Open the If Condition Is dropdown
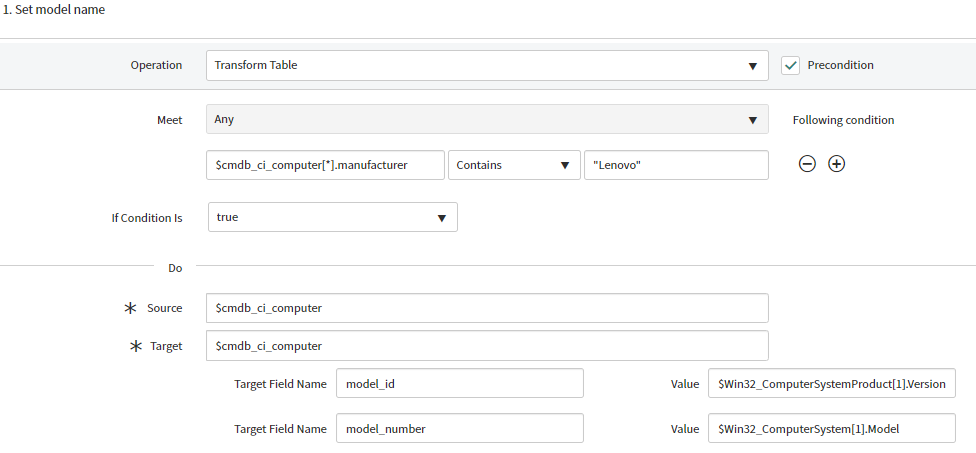The width and height of the screenshot is (976, 453). (x=333, y=217)
